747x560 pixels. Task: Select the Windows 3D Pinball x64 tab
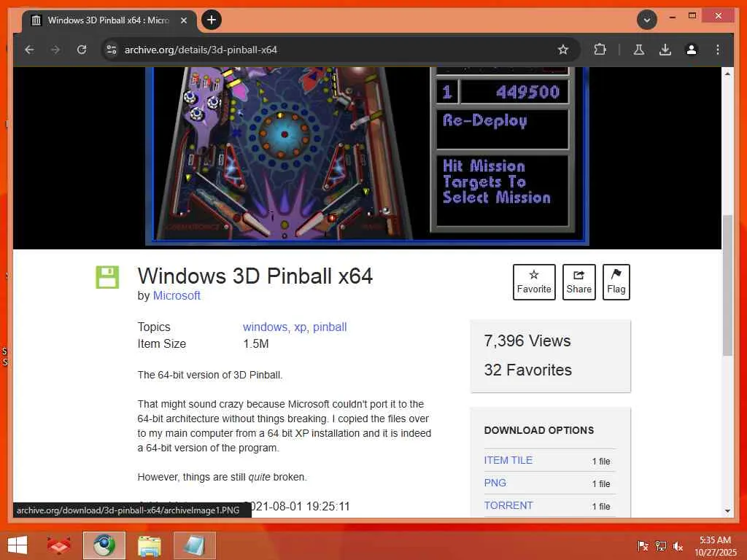(109, 20)
